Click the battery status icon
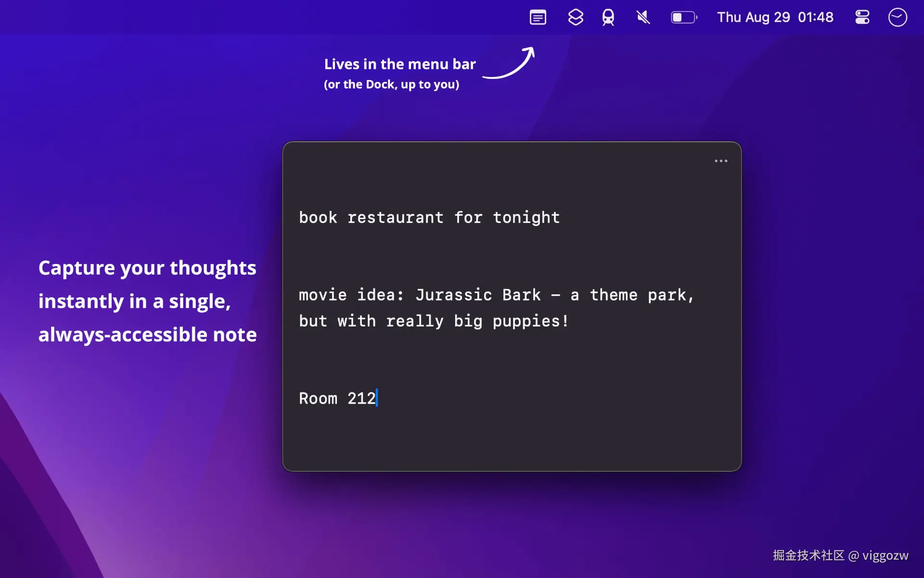 pyautogui.click(x=684, y=18)
